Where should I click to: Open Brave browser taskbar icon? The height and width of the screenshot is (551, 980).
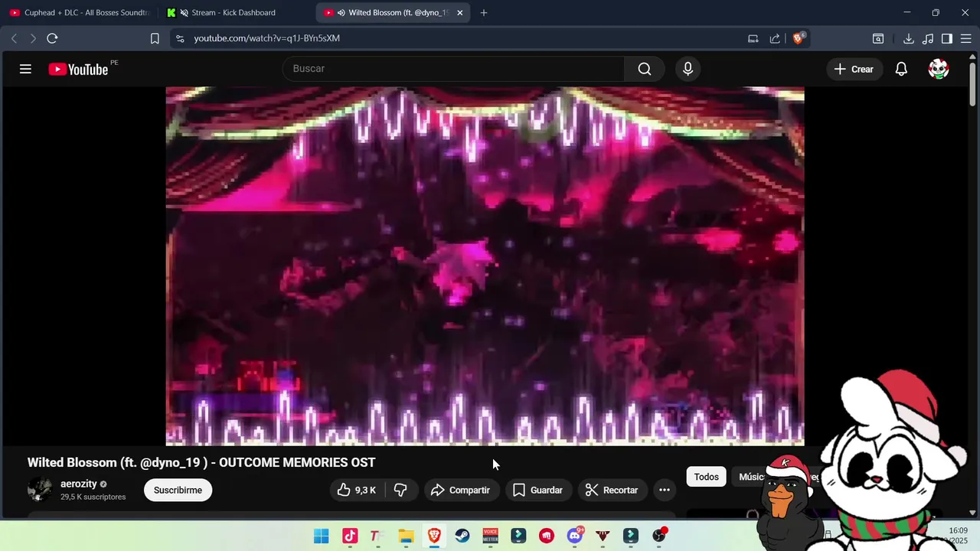(x=434, y=536)
